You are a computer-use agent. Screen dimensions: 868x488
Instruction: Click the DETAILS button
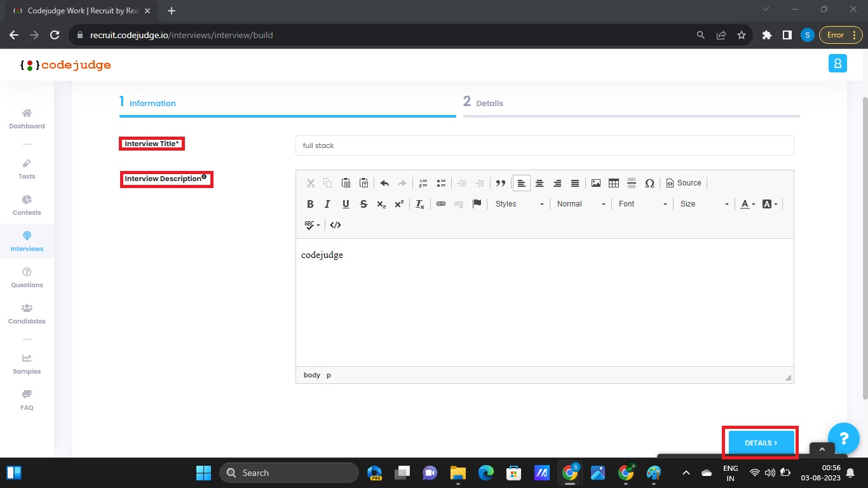pyautogui.click(x=760, y=442)
